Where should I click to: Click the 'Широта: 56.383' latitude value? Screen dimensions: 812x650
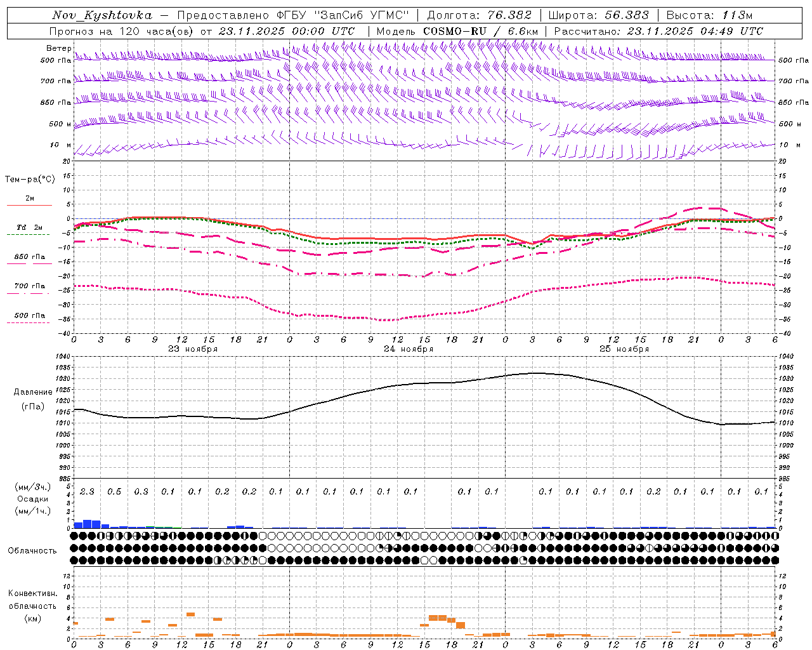599,15
